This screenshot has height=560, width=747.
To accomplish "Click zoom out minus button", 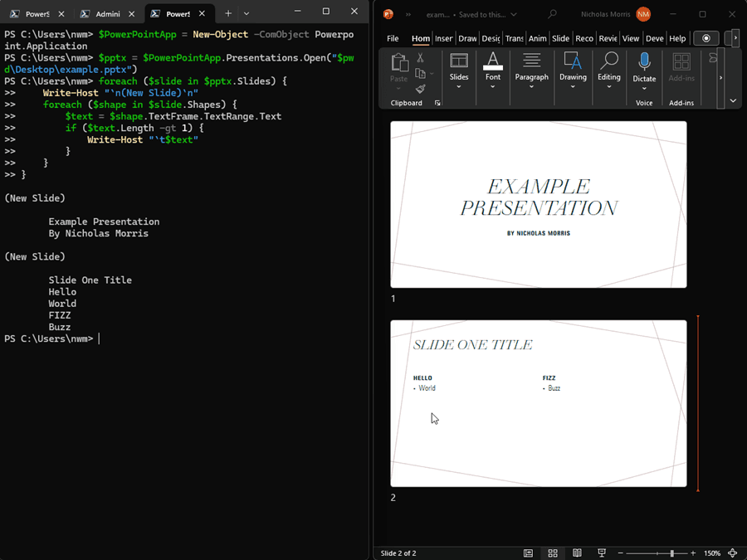I will [x=620, y=553].
